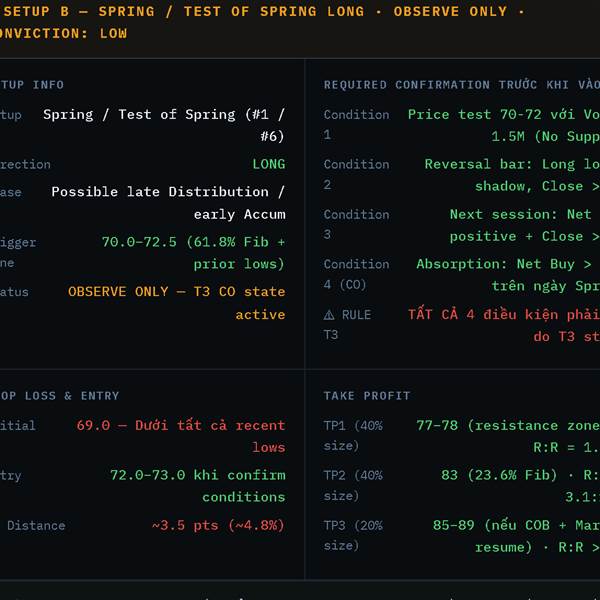Select stop '69.0 — Dưới tất cả recent lows'
This screenshot has width=600, height=600.
[181, 436]
